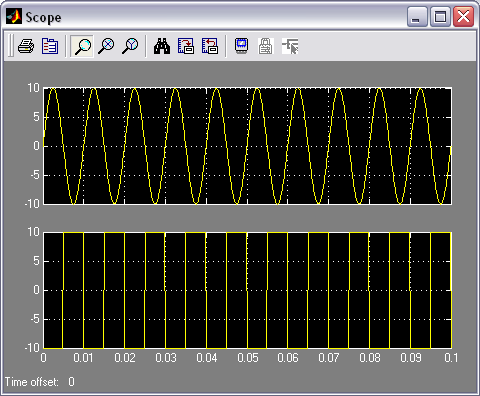Select the Zoom X-axis tool
Screen dimensions: 480x396
click(x=106, y=46)
